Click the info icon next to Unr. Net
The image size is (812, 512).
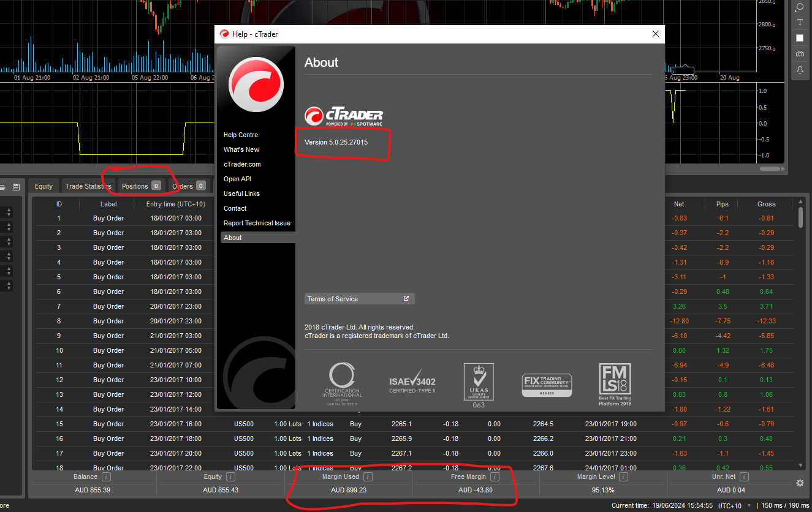tap(745, 476)
